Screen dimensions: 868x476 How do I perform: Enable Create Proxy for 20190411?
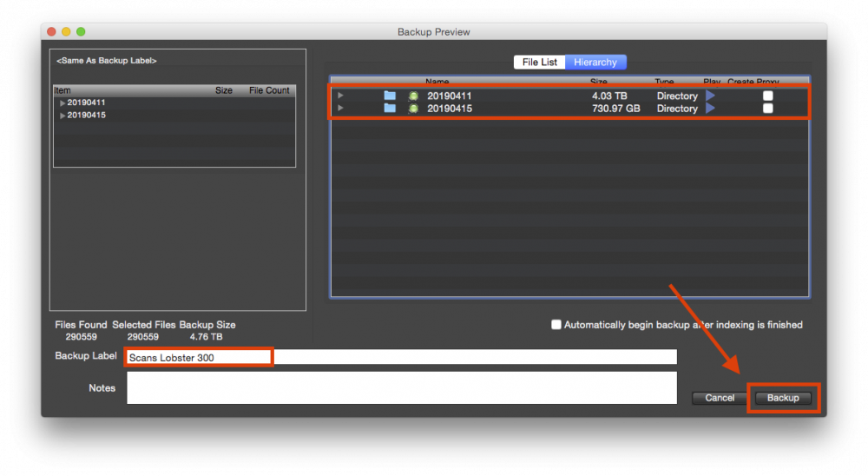tap(767, 96)
